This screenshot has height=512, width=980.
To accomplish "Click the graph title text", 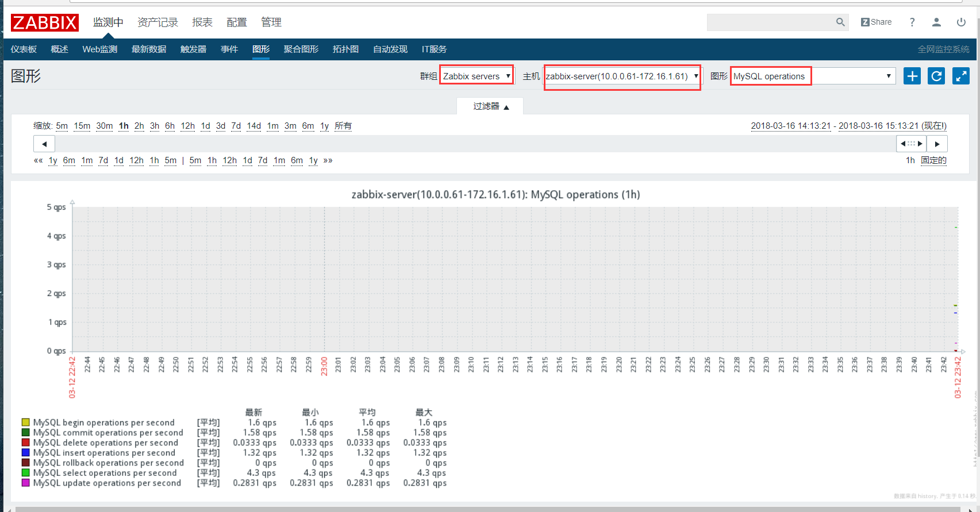I will click(495, 195).
